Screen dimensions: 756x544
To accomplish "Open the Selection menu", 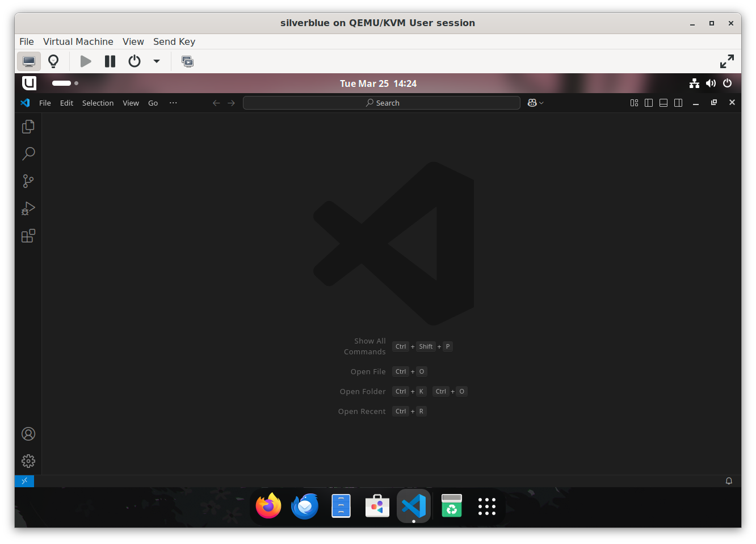I will 98,103.
